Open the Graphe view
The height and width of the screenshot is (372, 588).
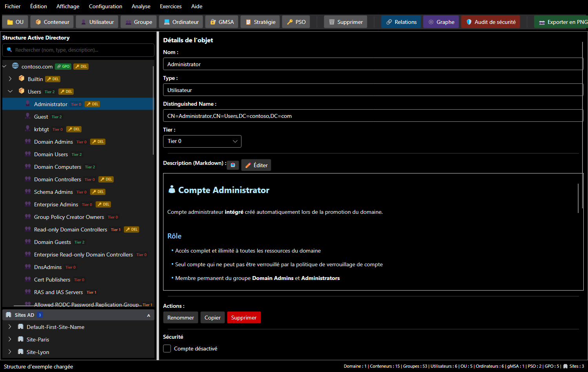(441, 22)
